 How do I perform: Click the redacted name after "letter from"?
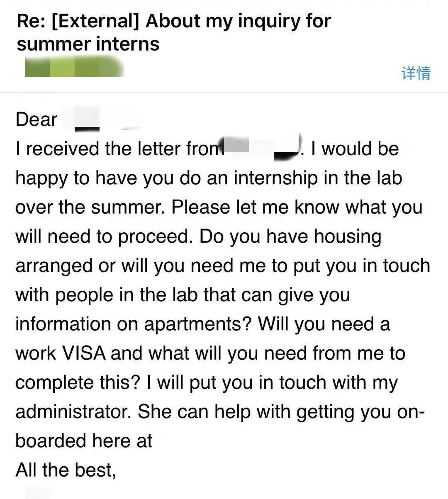tap(262, 148)
